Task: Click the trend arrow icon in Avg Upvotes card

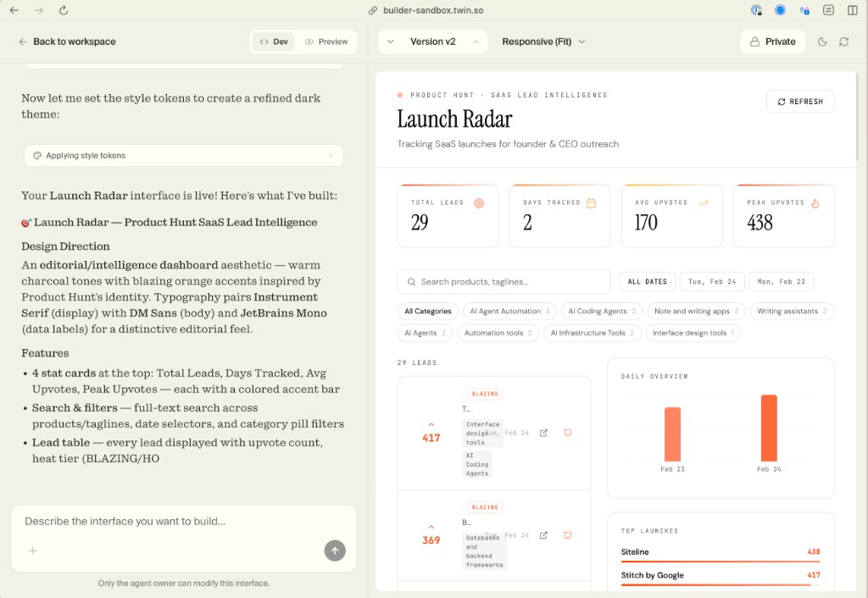Action: coord(703,203)
